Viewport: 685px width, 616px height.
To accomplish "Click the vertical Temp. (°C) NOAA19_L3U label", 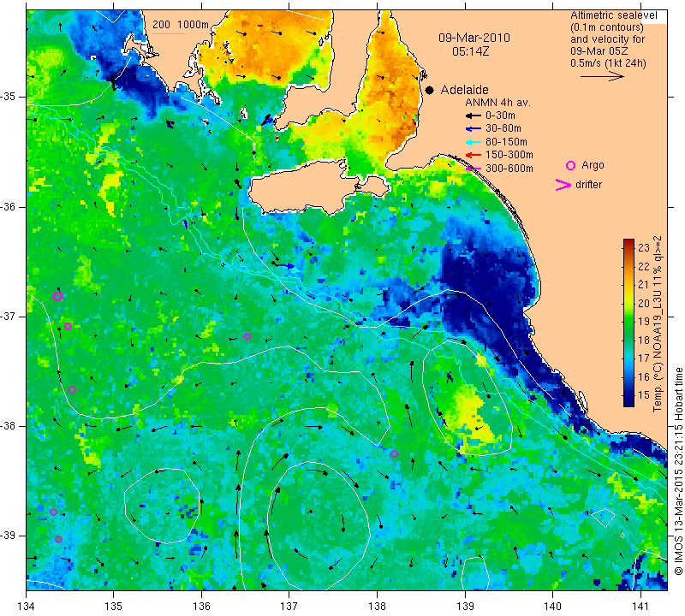I will pyautogui.click(x=658, y=323).
